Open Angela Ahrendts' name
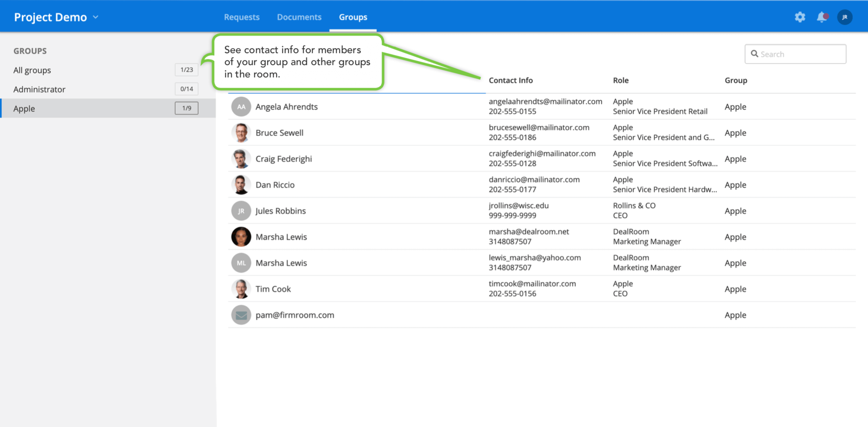 point(286,107)
